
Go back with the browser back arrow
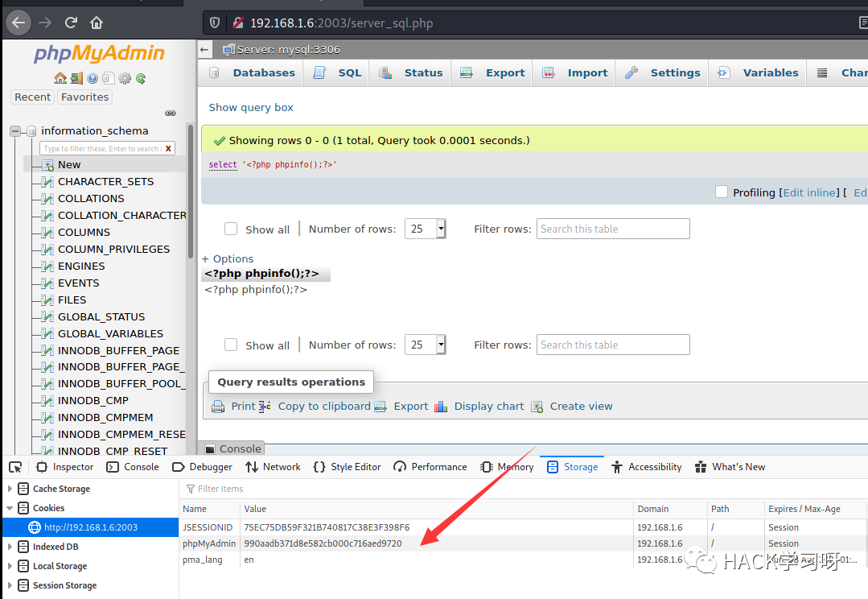coord(19,23)
